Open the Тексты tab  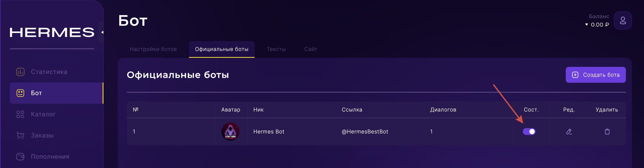coord(276,49)
